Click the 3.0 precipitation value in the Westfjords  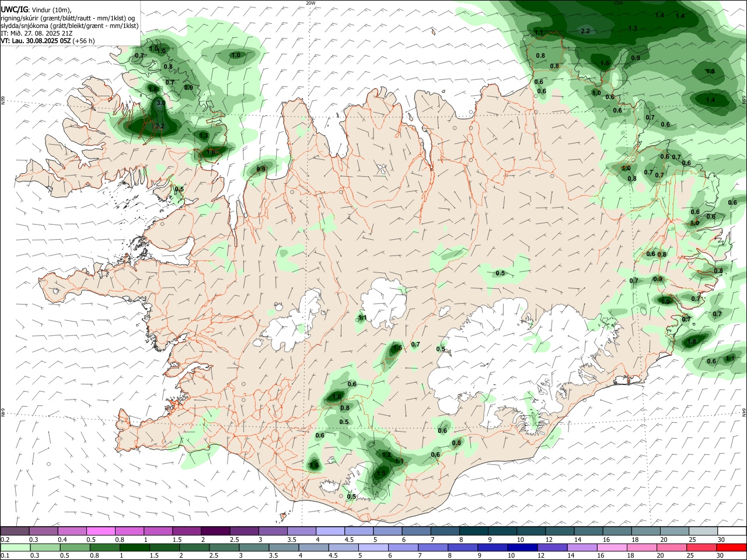[x=161, y=103]
